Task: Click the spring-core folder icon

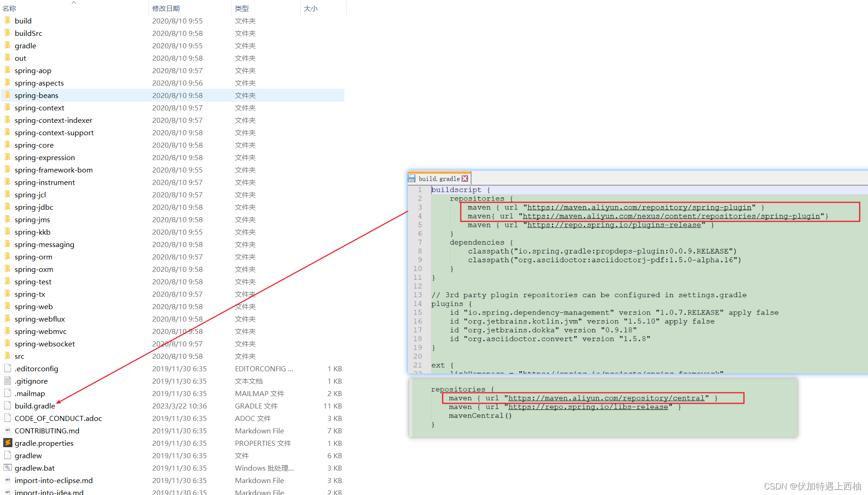Action: (7, 145)
